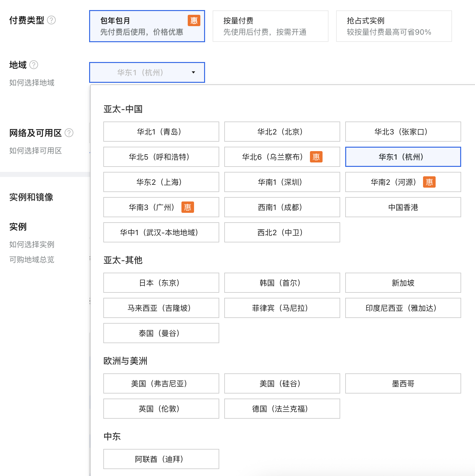Click the help icon beside 付费类型
475x476 pixels.
(52, 20)
